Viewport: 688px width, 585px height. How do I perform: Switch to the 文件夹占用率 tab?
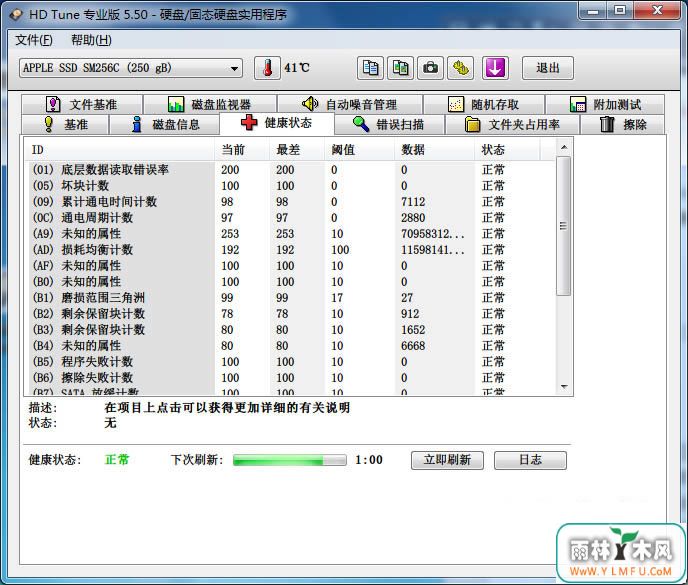[512, 125]
